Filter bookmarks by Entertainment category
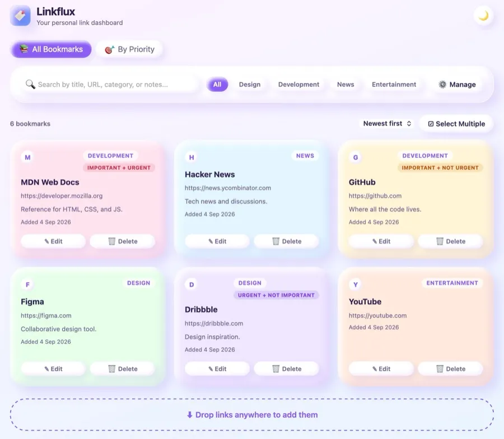The width and height of the screenshot is (504, 439). tap(394, 85)
